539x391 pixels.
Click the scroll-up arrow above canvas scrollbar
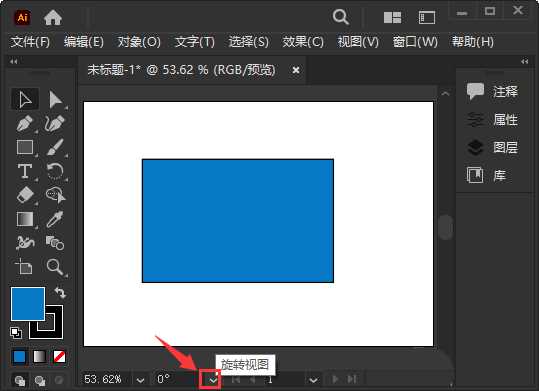coord(446,93)
